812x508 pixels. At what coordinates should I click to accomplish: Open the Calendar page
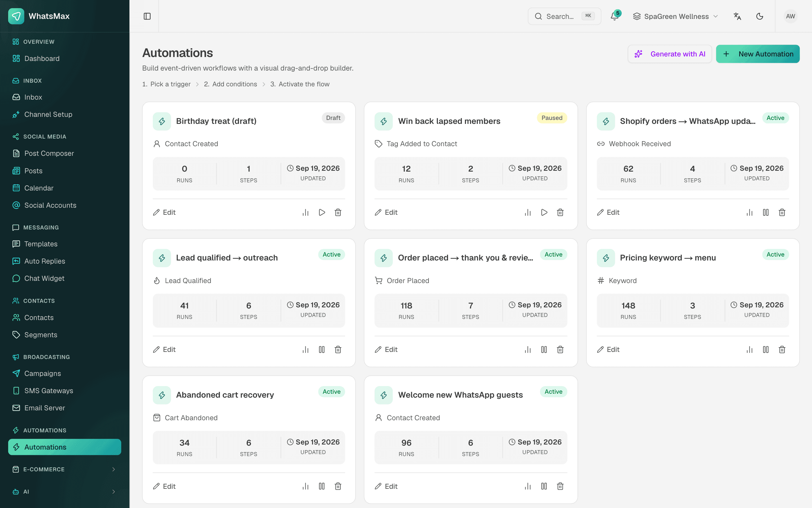pyautogui.click(x=64, y=188)
